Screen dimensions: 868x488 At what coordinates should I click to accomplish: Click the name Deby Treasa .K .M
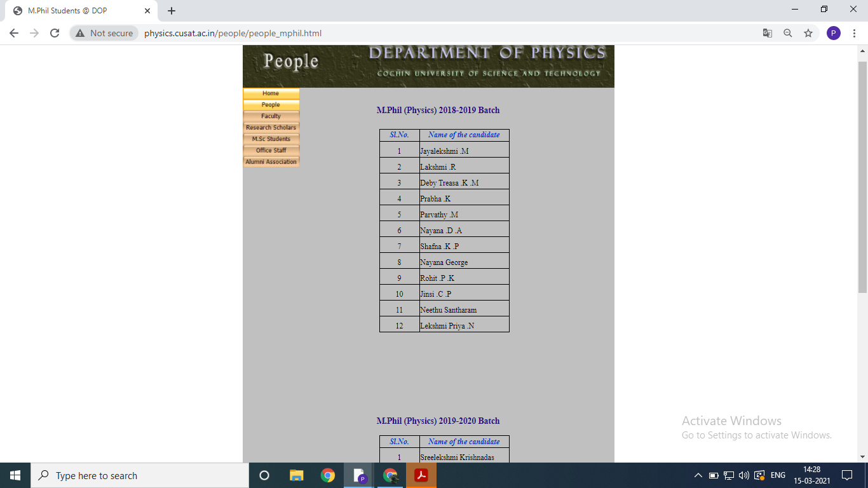(449, 183)
